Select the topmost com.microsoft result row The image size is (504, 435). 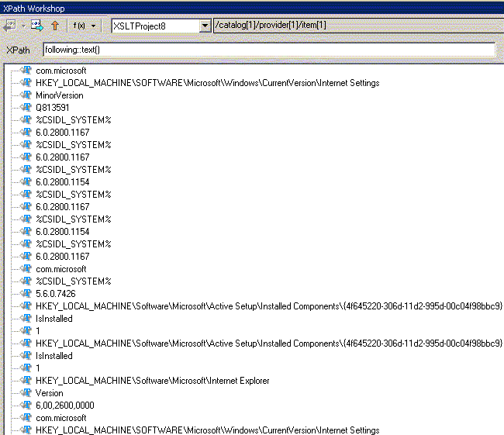coord(61,71)
